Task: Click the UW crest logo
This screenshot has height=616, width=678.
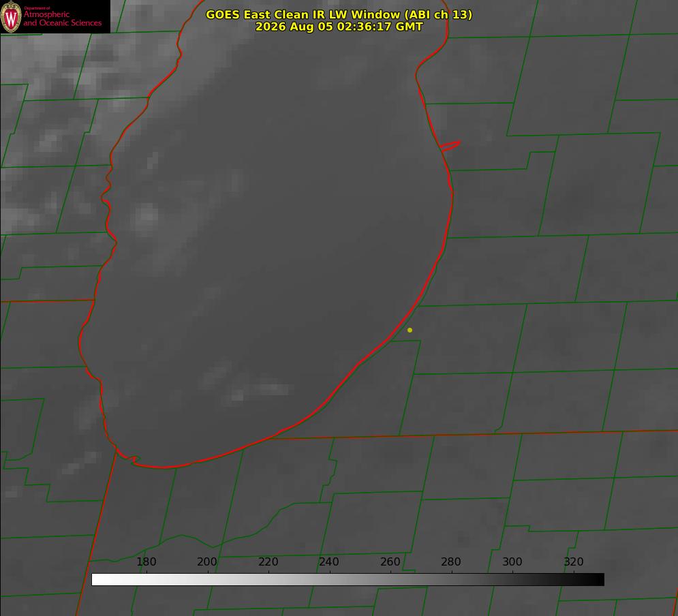Action: 11,16
